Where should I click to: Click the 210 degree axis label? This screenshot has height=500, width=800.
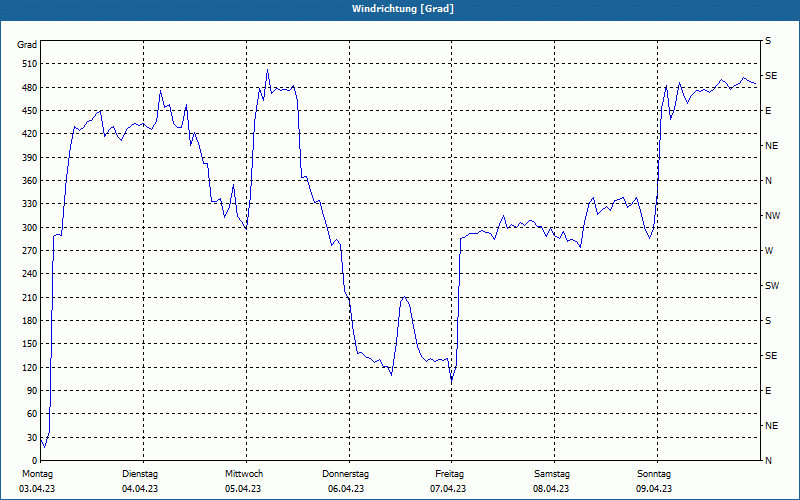click(x=30, y=297)
